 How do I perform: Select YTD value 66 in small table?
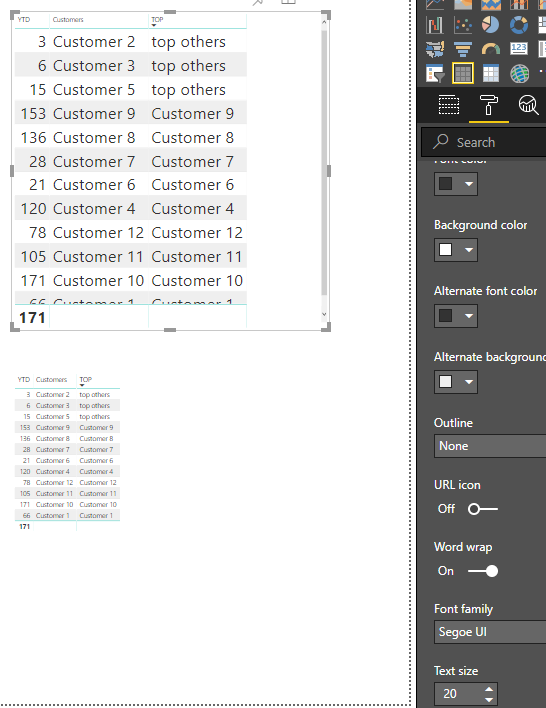coord(27,515)
